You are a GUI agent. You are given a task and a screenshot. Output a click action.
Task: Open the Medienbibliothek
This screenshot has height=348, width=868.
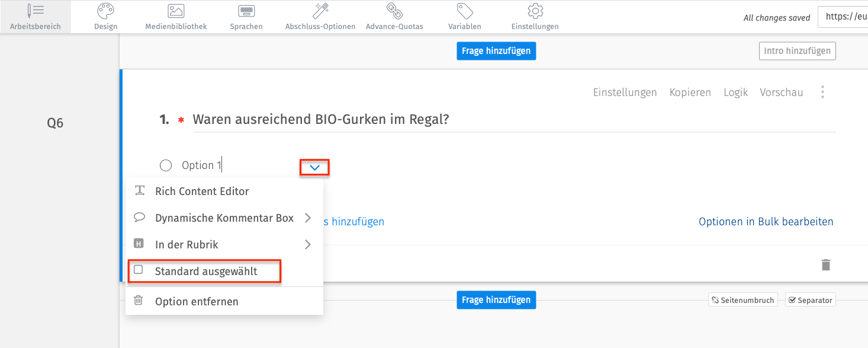point(175,17)
